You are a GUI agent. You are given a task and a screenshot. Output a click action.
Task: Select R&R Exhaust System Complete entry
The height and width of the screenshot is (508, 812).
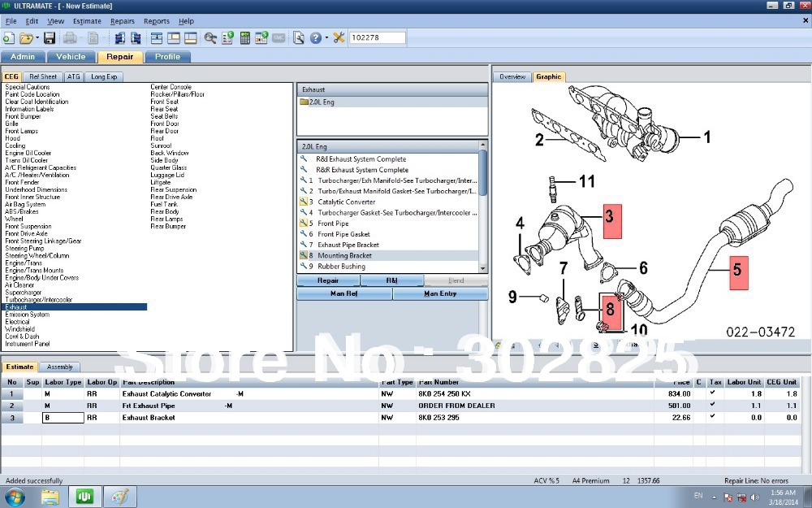coord(362,170)
